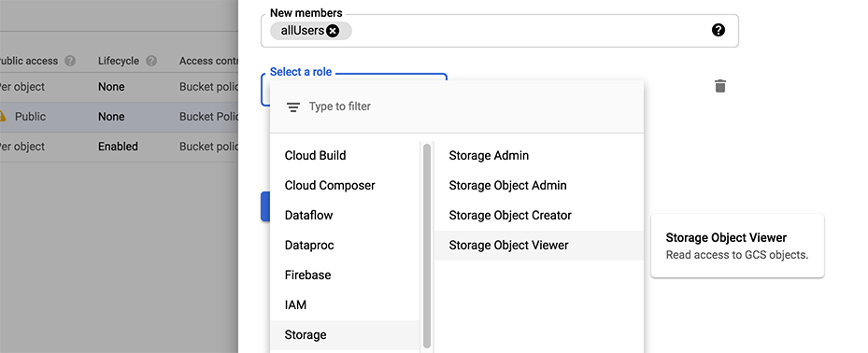Select the Cloud Build category
Screen dimensions: 868x353
point(345,155)
